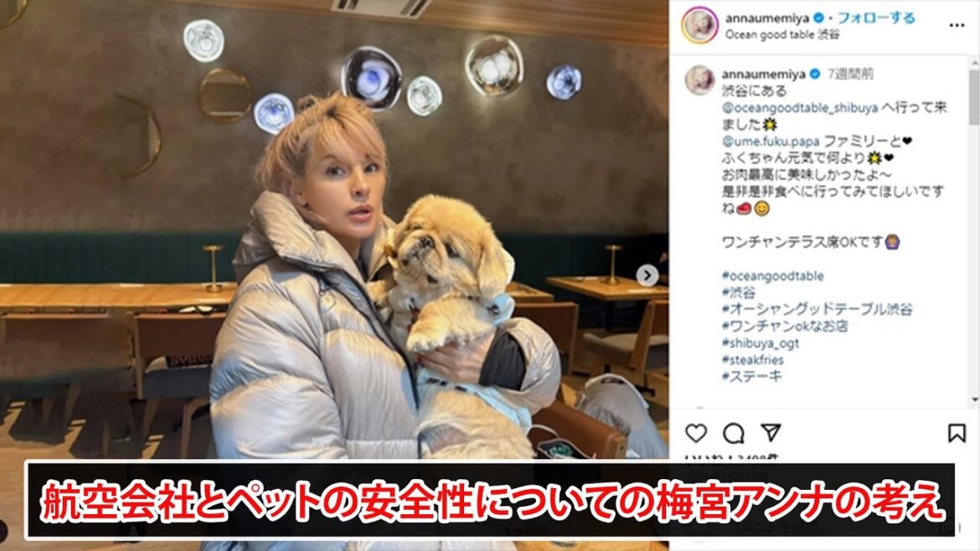Image resolution: width=980 pixels, height=551 pixels.
Task: Open the #オーシャングッドテーブル渋谷 hashtag
Action: 817,309
